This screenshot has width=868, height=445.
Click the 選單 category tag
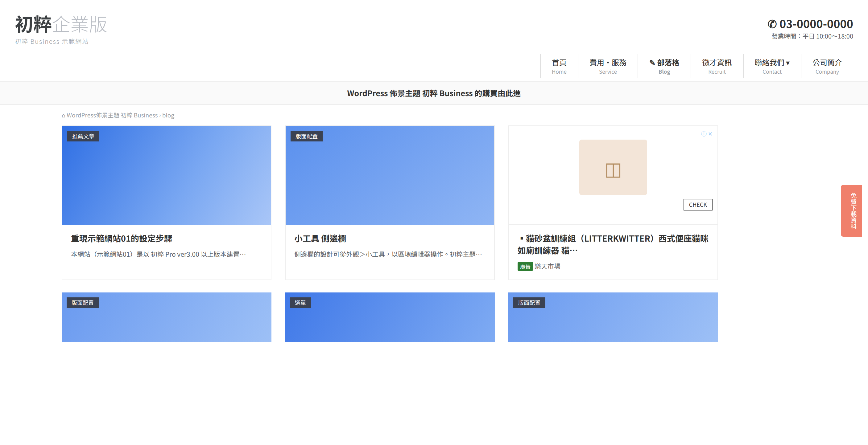coord(300,303)
